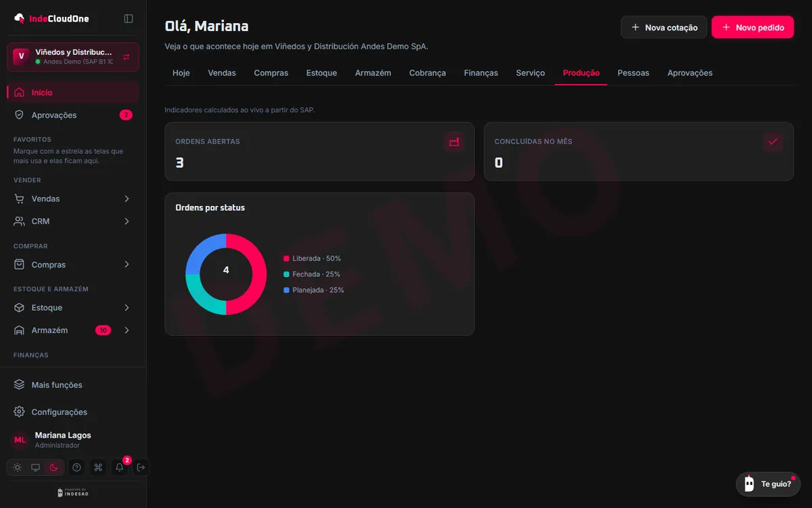Expand the Vendas sidebar menu
812x508 pixels.
73,198
